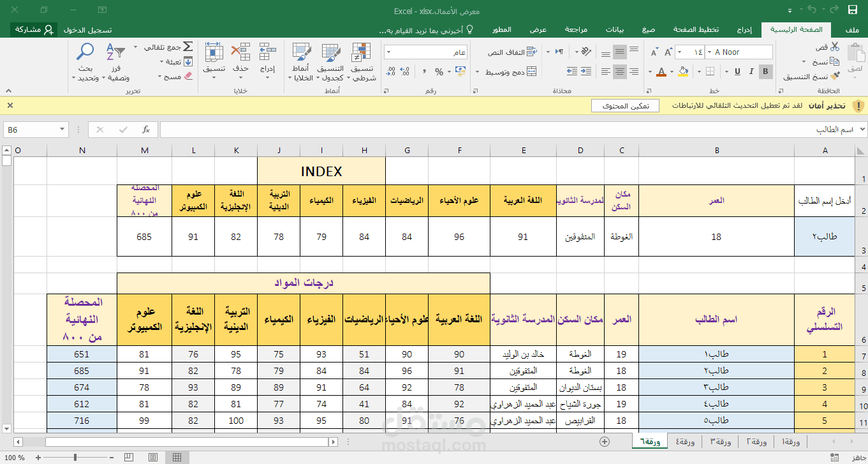Click the Paste (لصق) clipboard icon
The width and height of the screenshot is (868, 464).
pyautogui.click(x=855, y=53)
